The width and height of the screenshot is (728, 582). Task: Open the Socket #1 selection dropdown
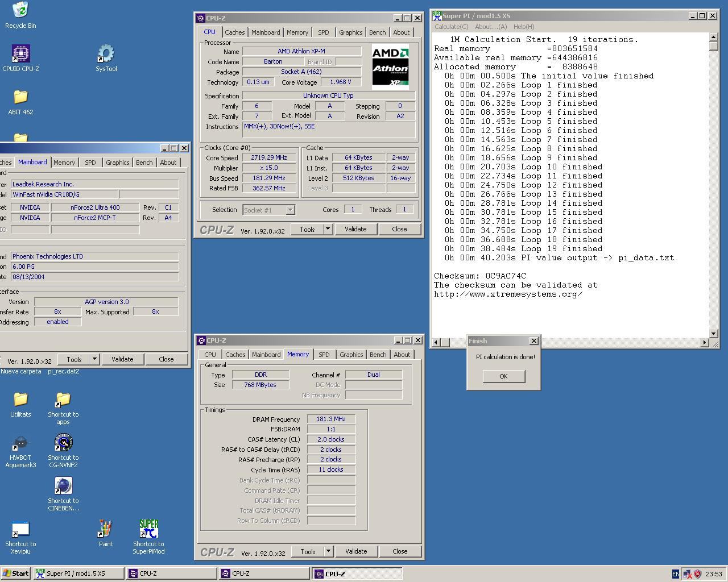(x=290, y=210)
